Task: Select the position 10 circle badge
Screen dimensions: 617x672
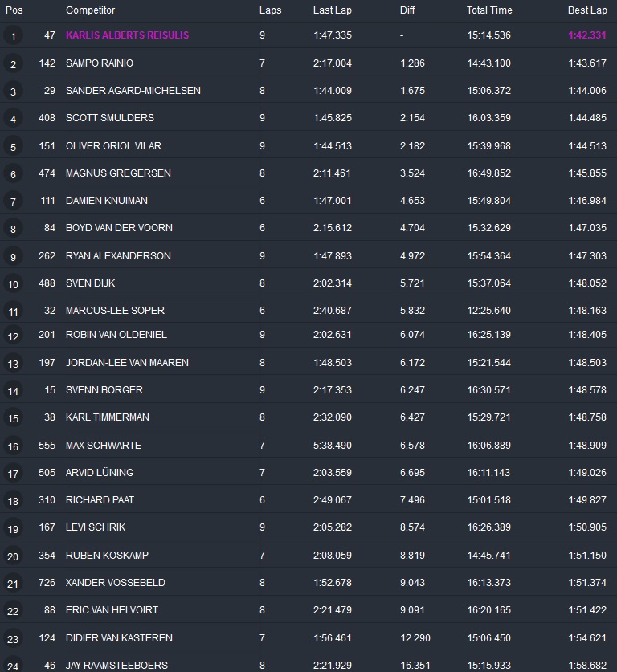Action: (13, 284)
